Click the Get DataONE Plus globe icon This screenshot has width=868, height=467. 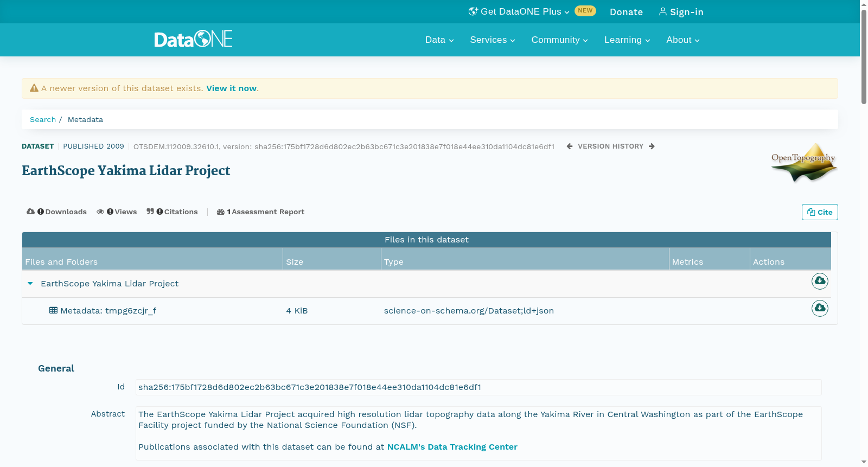(x=473, y=11)
